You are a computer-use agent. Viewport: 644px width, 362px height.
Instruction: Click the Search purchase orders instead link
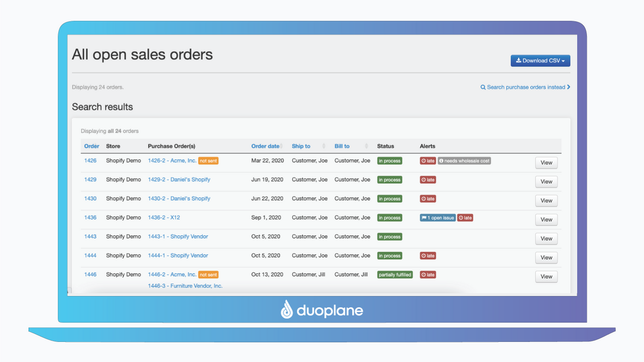526,87
